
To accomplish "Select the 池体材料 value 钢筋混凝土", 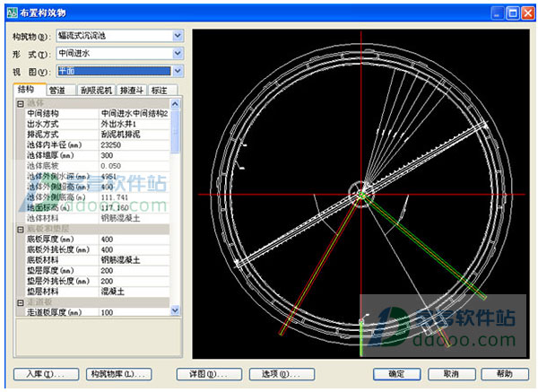I will coord(134,218).
